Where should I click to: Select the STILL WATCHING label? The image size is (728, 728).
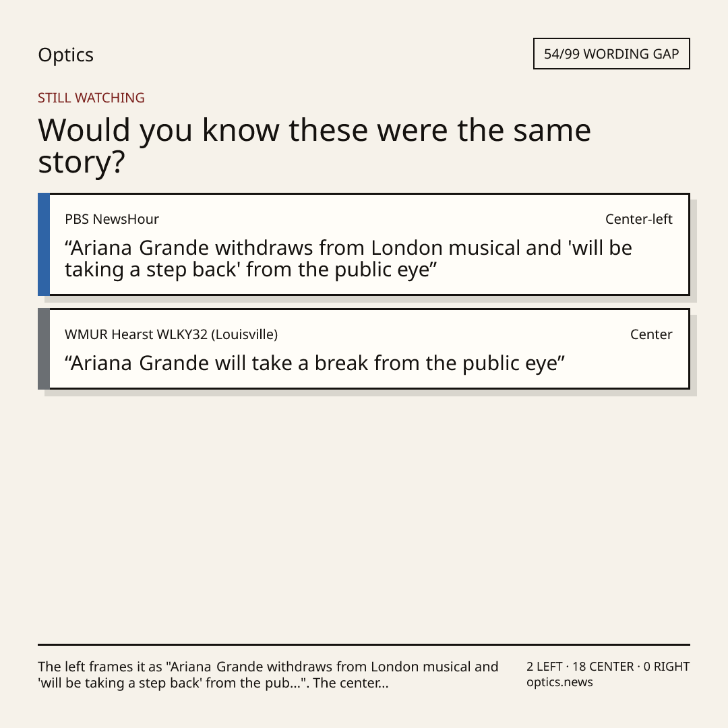[x=91, y=98]
